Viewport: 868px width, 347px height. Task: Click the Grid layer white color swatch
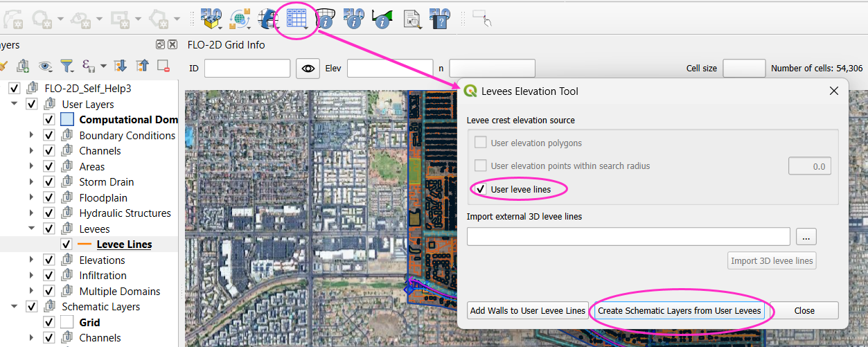67,322
